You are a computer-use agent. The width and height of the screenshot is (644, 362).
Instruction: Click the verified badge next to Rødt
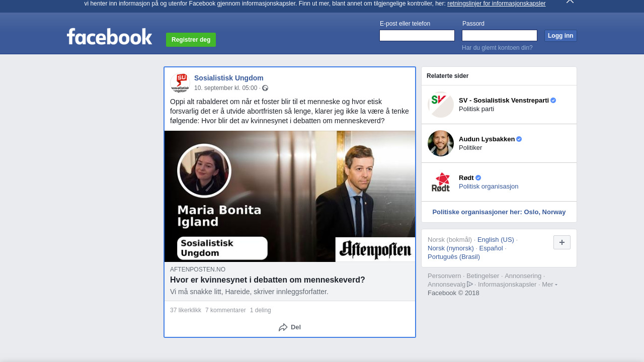pos(478,177)
